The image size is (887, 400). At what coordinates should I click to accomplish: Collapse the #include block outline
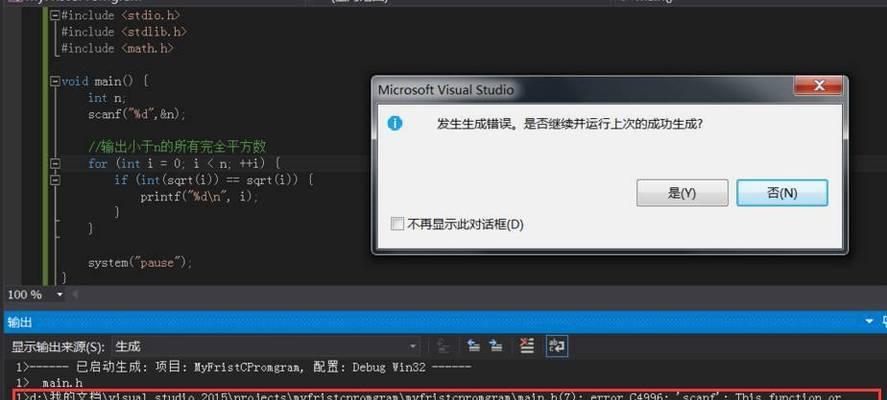pos(55,15)
